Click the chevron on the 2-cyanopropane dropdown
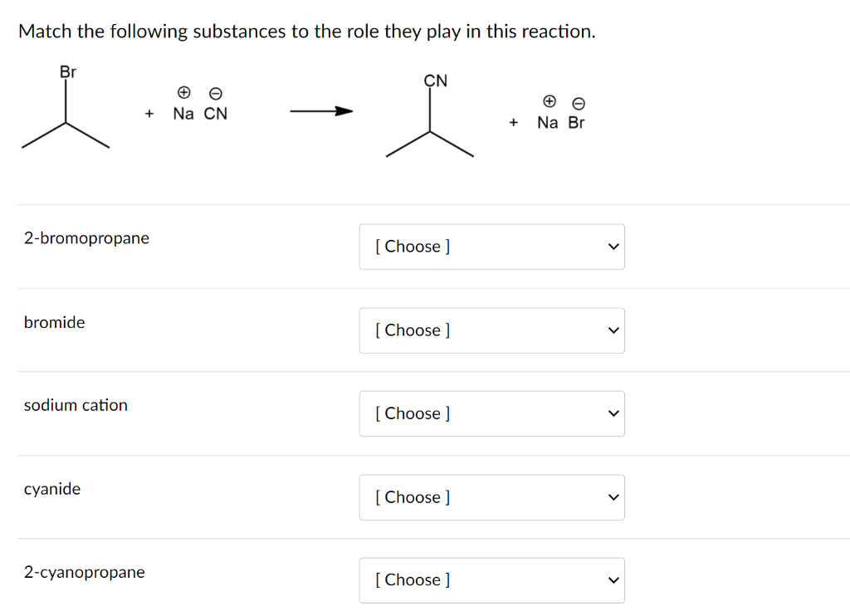The image size is (850, 616). 613,580
